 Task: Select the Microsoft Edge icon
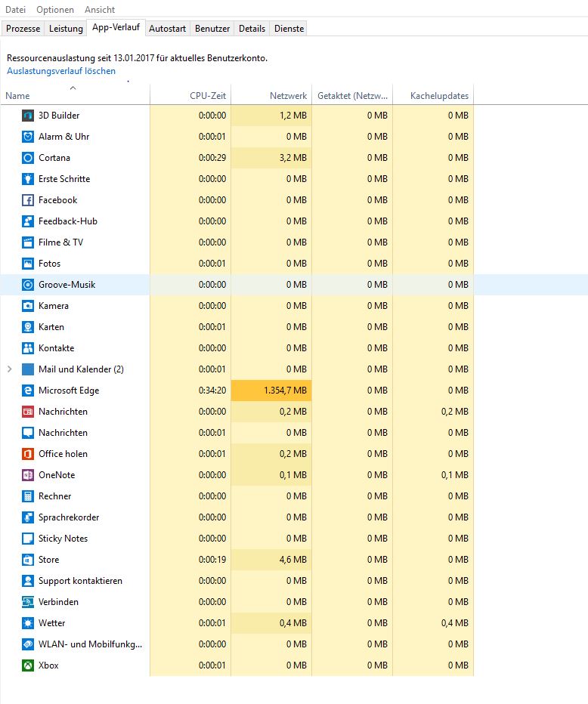(x=28, y=391)
